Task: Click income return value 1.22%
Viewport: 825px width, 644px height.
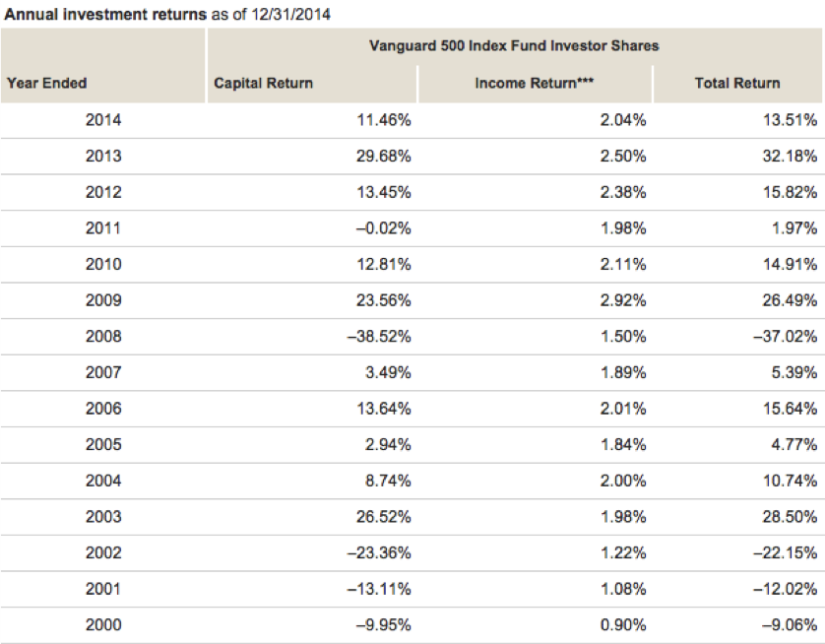Action: point(623,553)
